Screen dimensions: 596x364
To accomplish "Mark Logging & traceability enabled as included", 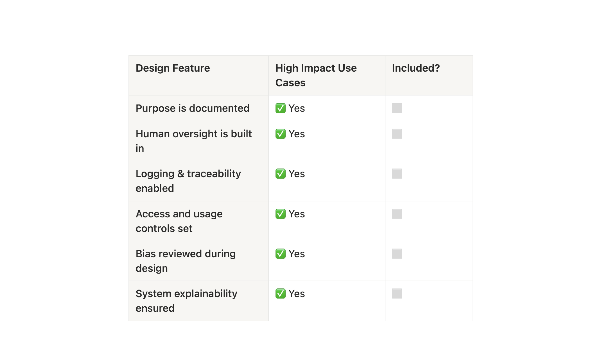I will pyautogui.click(x=397, y=174).
